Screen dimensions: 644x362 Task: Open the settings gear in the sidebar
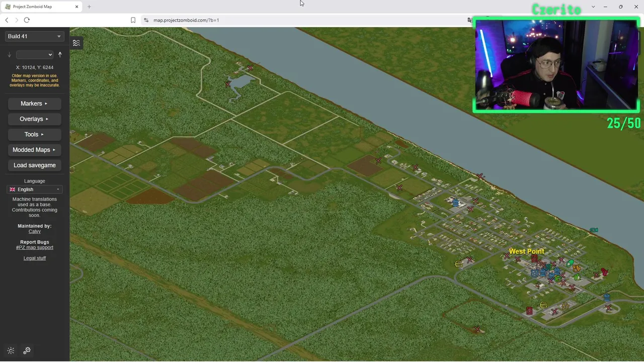(x=27, y=350)
